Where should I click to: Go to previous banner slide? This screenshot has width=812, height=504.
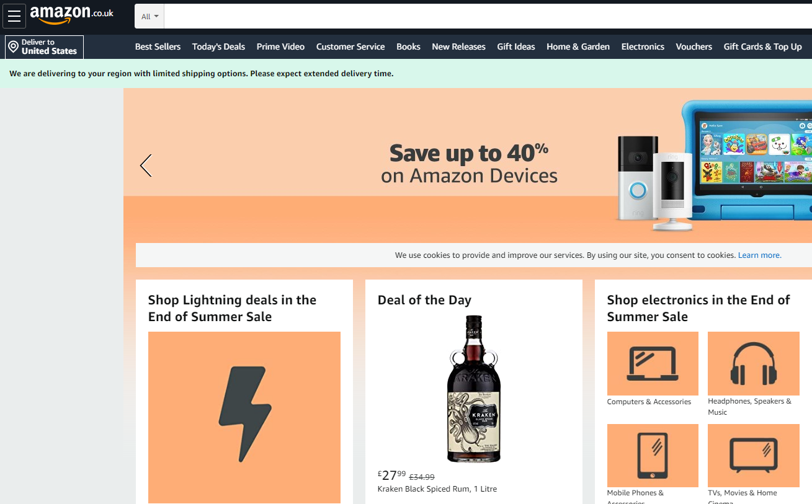point(146,166)
